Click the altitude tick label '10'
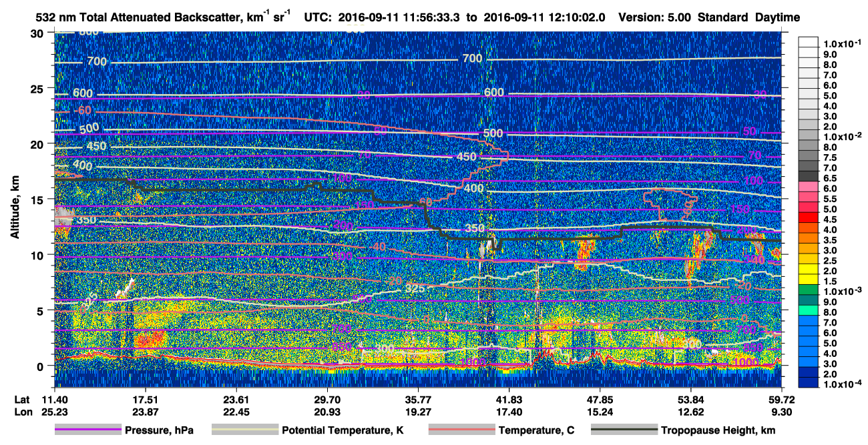Viewport: 868px width, 445px height. coord(39,255)
